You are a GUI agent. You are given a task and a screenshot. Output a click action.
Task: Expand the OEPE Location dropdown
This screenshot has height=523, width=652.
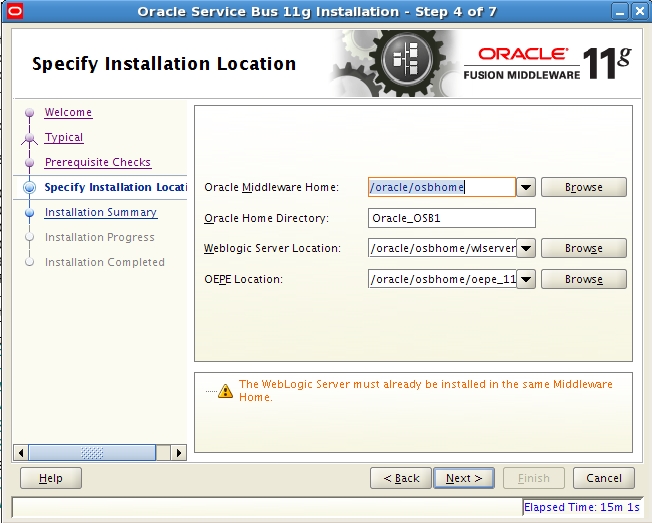526,279
